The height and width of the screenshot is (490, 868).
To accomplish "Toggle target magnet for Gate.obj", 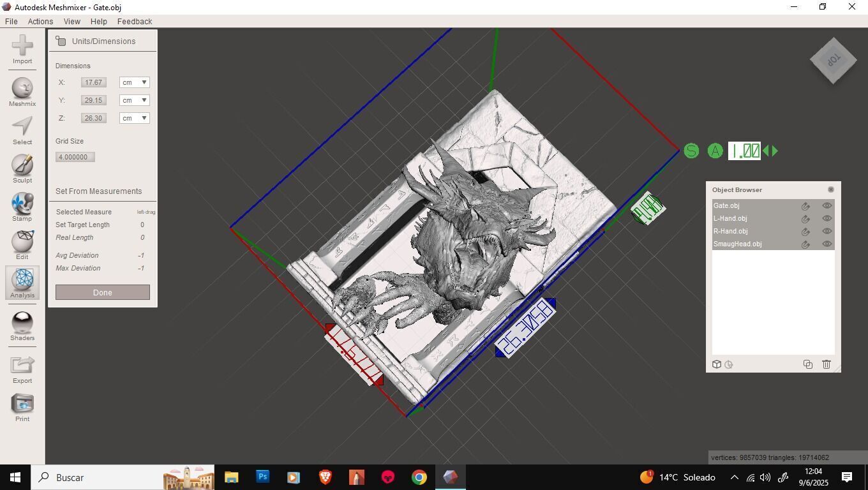I will point(806,206).
